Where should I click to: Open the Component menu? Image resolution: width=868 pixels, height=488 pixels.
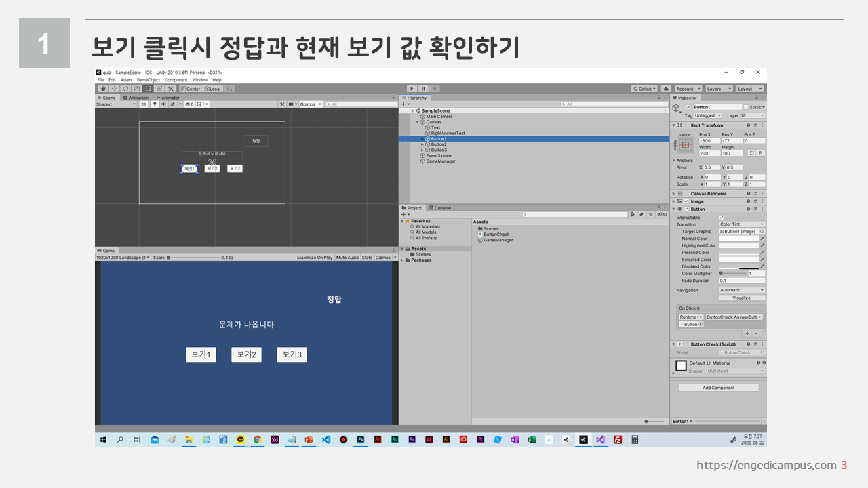176,80
